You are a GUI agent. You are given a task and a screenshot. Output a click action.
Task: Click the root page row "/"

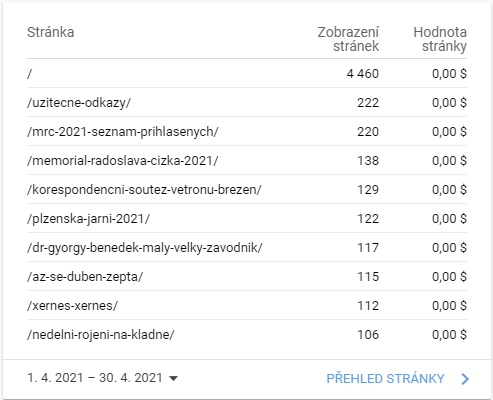point(247,74)
